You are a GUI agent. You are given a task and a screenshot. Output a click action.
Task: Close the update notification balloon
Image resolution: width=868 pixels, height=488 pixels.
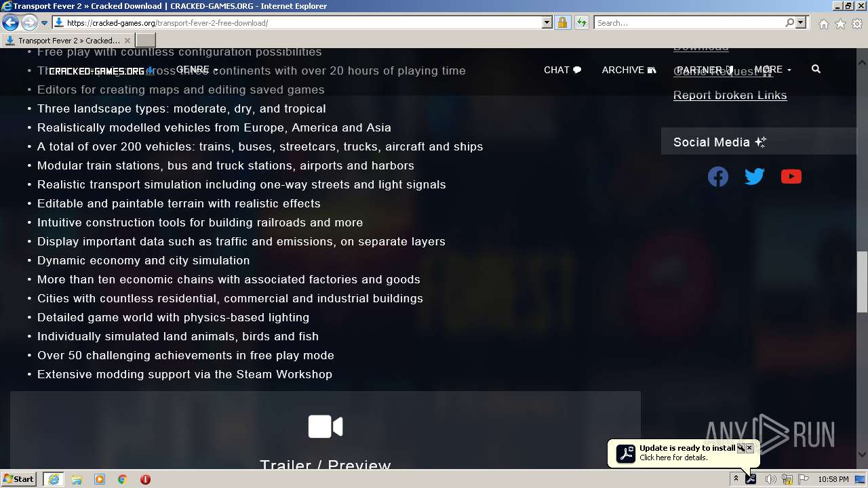(749, 448)
